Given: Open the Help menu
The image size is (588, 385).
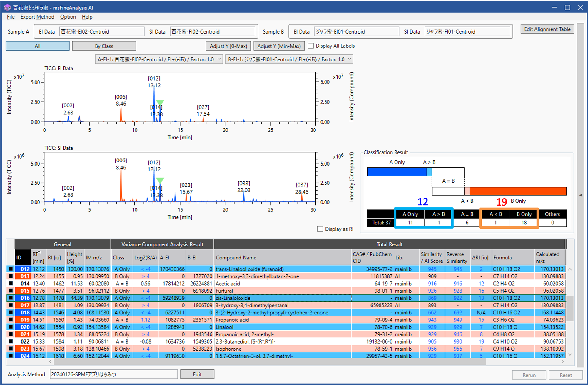Looking at the screenshot, I should tap(87, 17).
